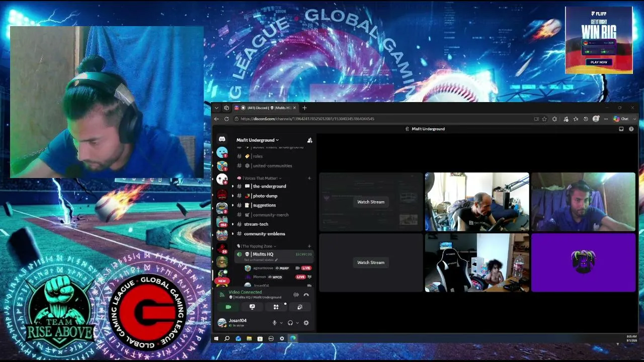Switch to the Discord Misfits HQ tab
Viewport: 644px width, 362px height.
(x=266, y=108)
